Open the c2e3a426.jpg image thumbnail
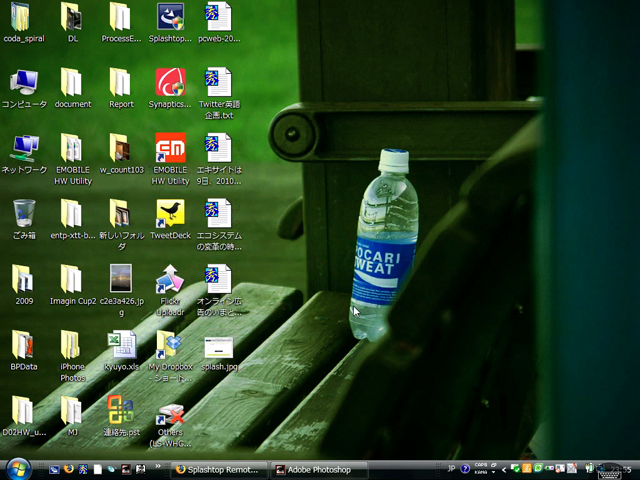This screenshot has width=640, height=480. (x=121, y=278)
